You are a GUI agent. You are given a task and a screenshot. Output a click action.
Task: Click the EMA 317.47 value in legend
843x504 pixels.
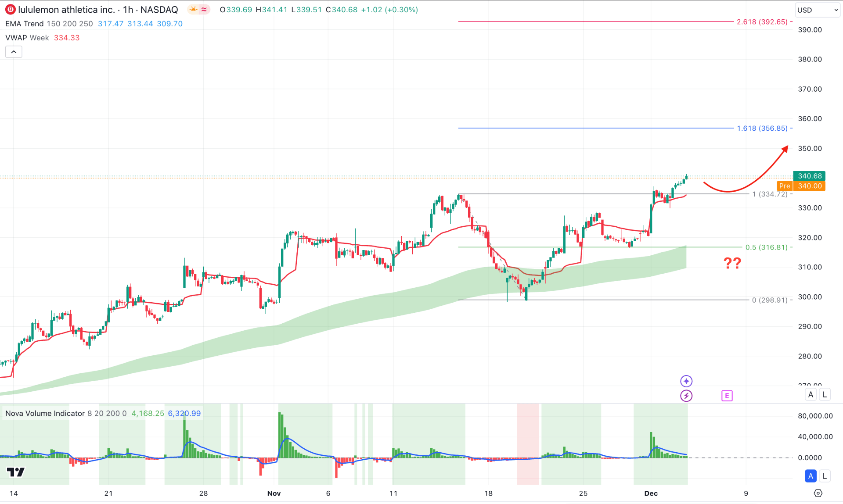[111, 24]
